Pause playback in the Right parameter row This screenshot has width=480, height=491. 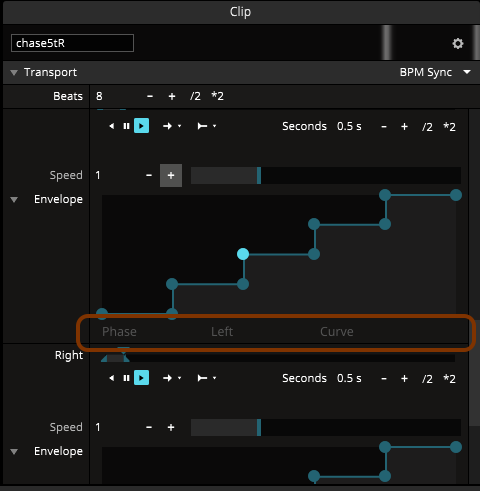126,378
